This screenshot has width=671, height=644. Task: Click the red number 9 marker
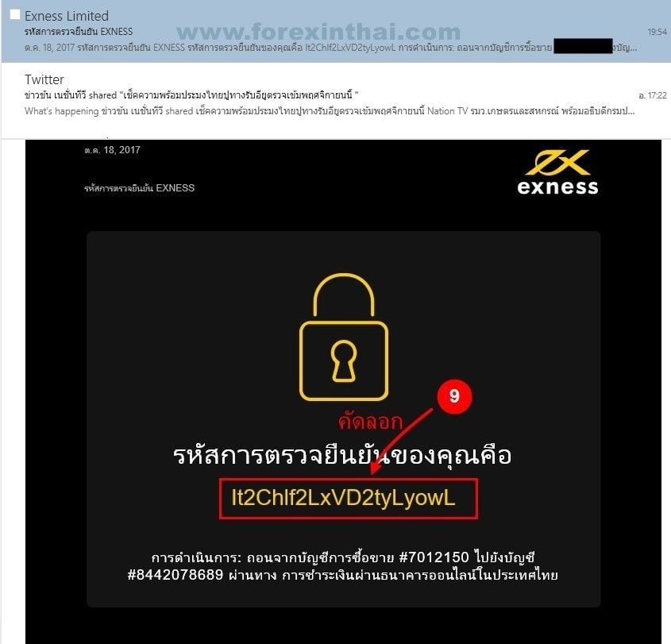coord(454,396)
